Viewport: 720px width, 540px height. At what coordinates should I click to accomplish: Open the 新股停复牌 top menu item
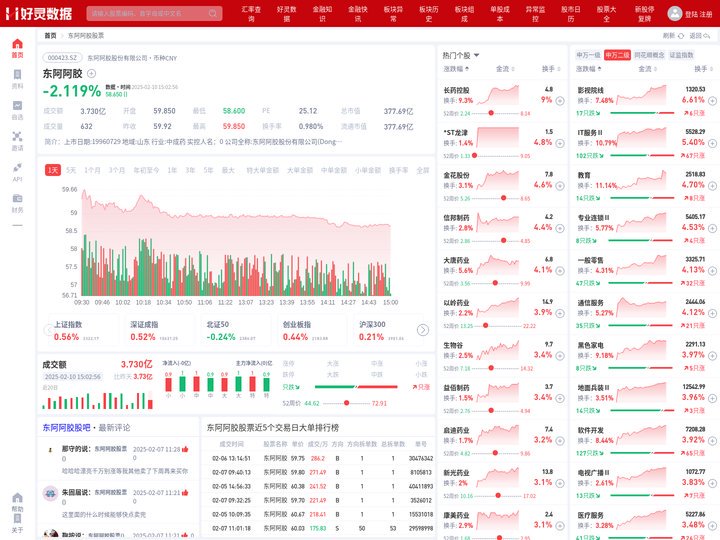tap(645, 14)
